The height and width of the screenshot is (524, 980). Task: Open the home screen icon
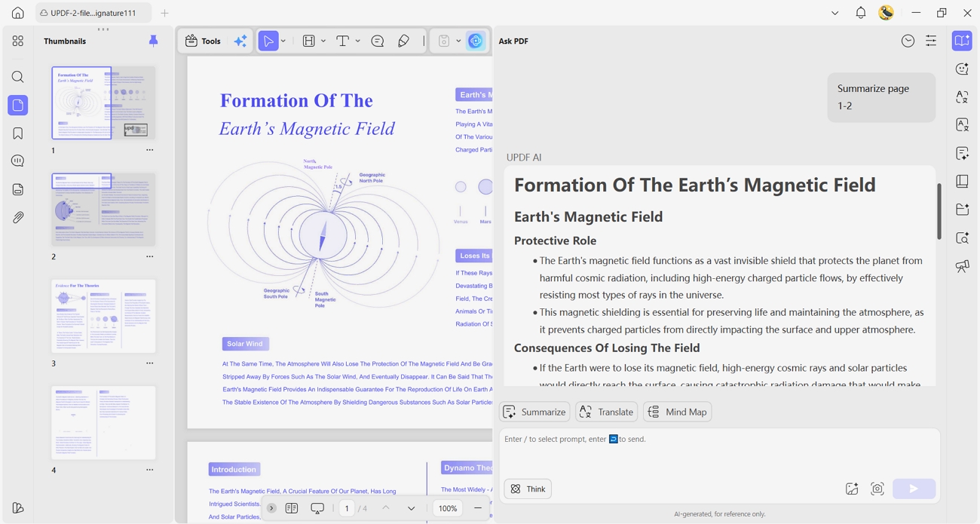[18, 13]
